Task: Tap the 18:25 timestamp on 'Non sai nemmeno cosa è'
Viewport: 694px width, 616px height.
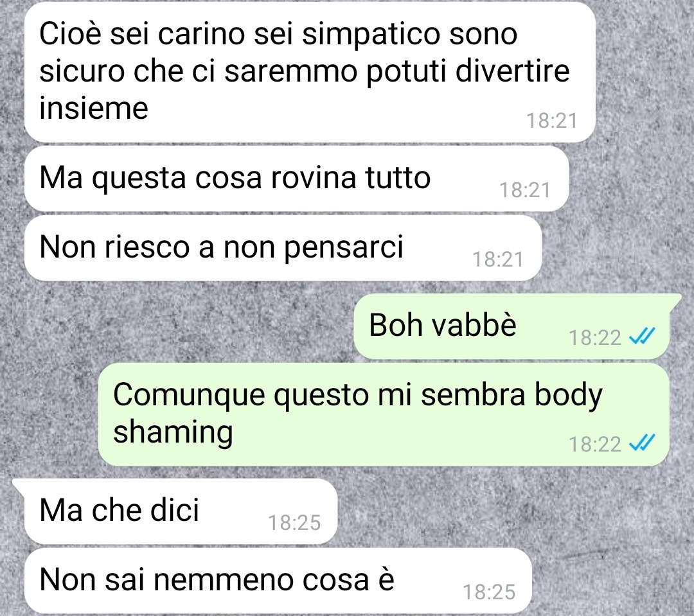Action: coord(489,592)
